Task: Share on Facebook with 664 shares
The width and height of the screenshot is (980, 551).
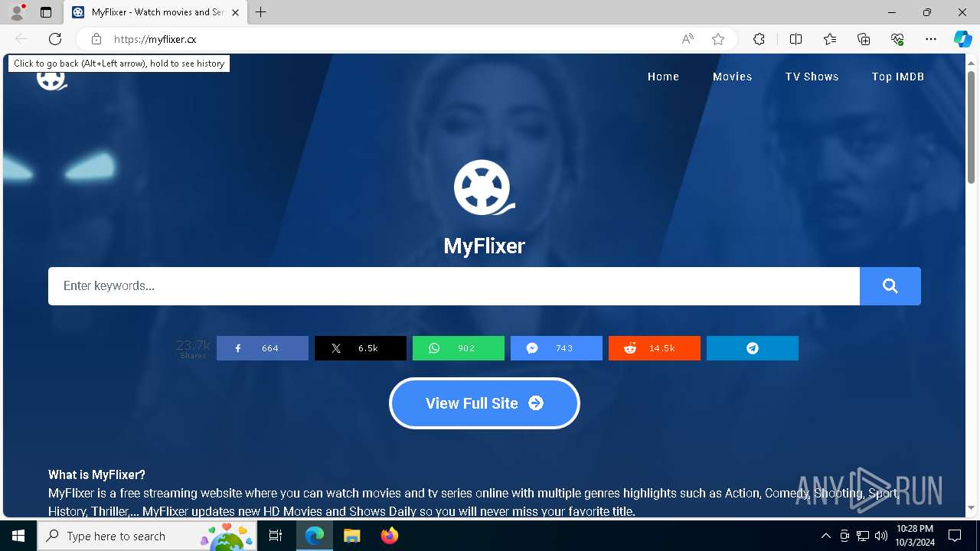Action: (x=263, y=348)
